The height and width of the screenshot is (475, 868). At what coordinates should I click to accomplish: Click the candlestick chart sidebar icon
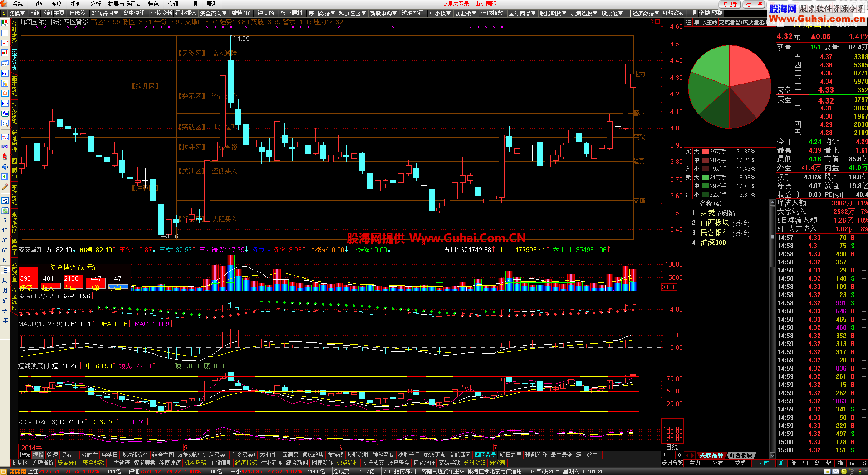[x=5, y=53]
